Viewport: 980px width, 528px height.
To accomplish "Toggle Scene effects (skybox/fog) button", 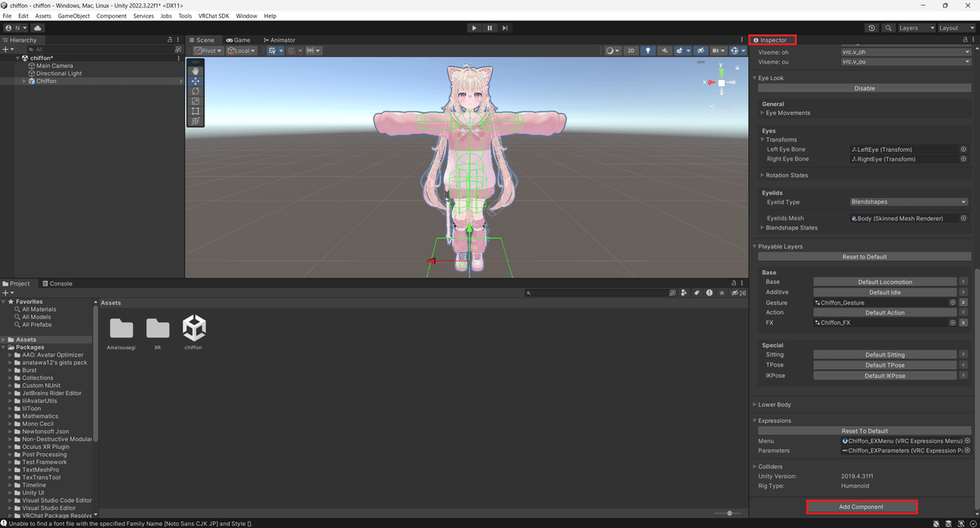I will (x=681, y=51).
